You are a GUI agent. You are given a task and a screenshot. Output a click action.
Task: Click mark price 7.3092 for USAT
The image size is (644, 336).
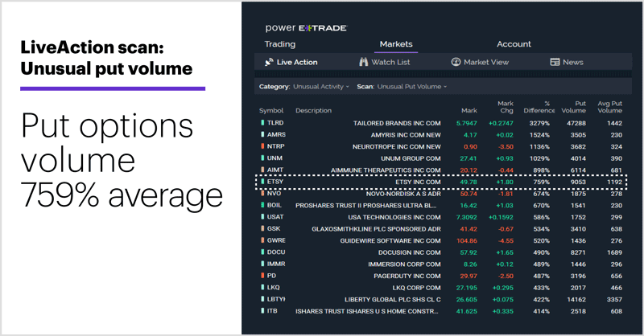(x=467, y=217)
